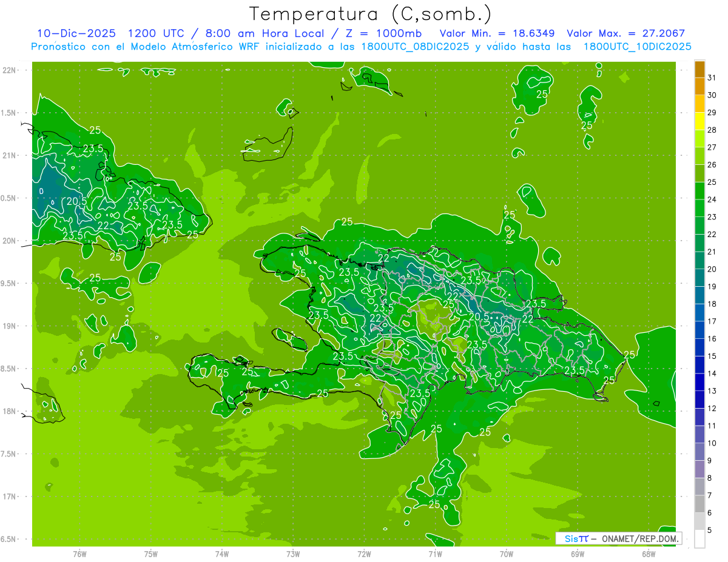Click the legend value '18'
The image size is (728, 562).
pos(712,304)
